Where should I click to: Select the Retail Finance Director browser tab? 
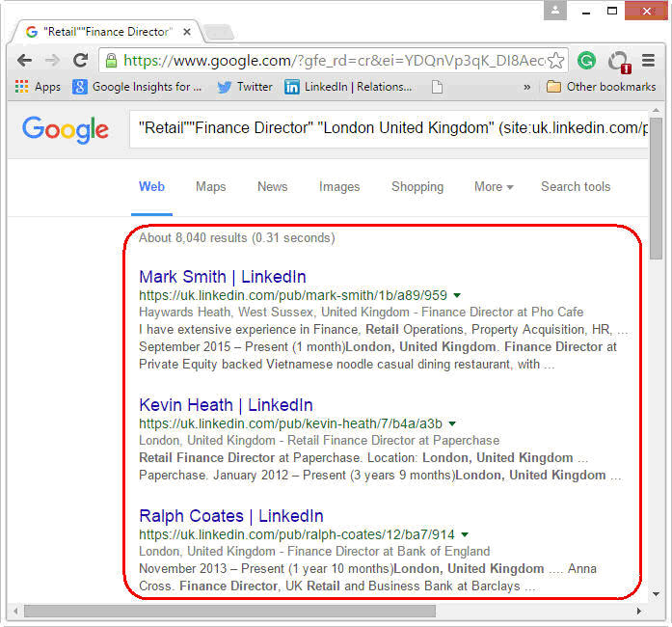(107, 32)
